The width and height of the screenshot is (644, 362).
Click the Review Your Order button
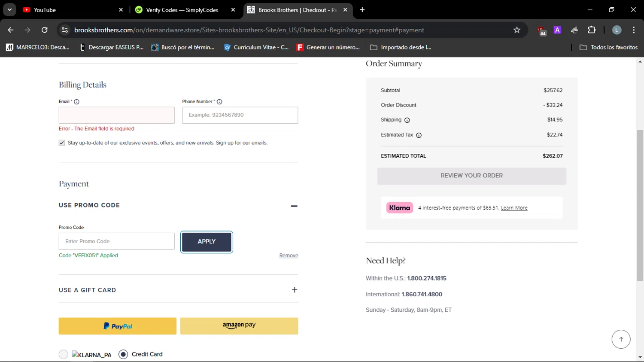472,176
